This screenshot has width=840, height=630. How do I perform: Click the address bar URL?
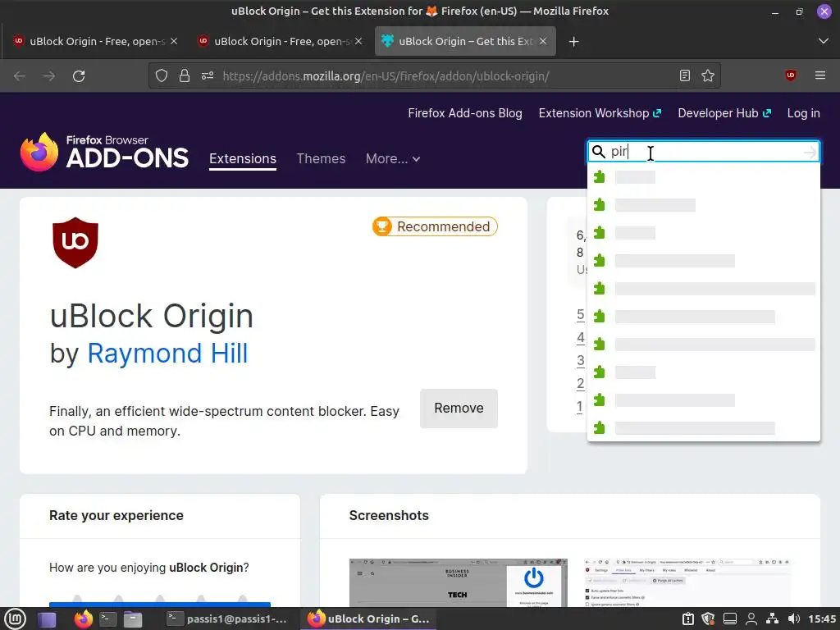tap(386, 76)
